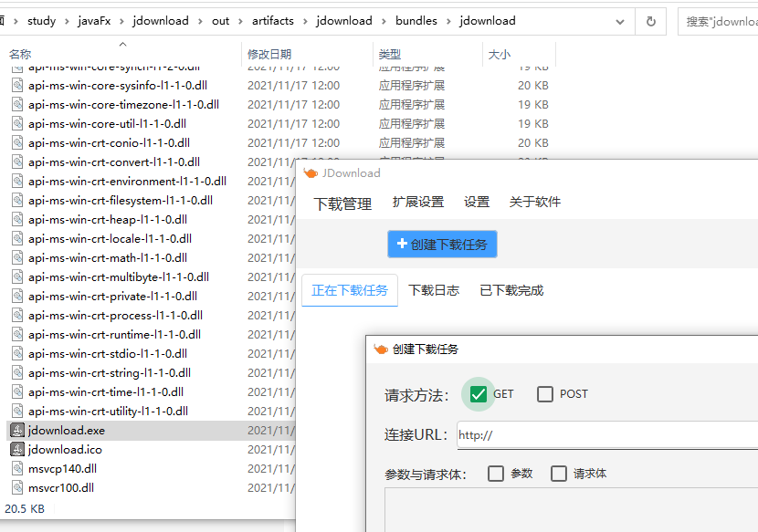Image resolution: width=758 pixels, height=532 pixels.
Task: Click icon of api-ms-win-crt-process-l1-1-0.dll
Action: (x=17, y=316)
